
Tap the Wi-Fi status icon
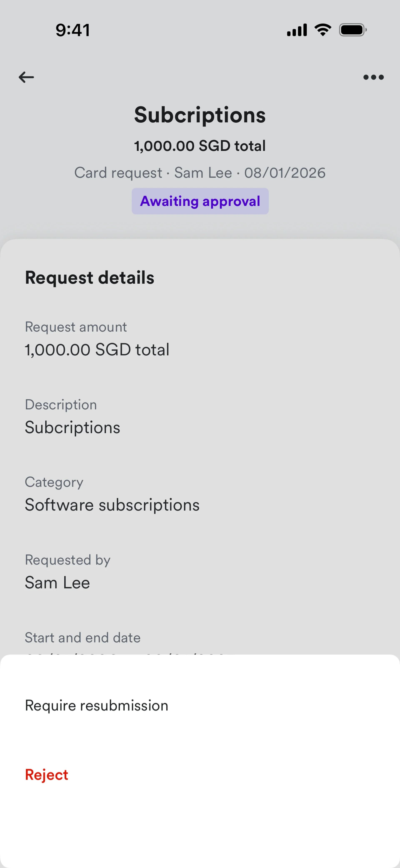coord(322,30)
